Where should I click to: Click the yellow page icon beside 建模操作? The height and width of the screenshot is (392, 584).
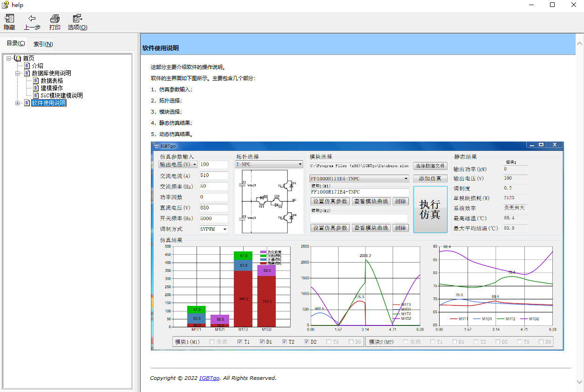(36, 88)
